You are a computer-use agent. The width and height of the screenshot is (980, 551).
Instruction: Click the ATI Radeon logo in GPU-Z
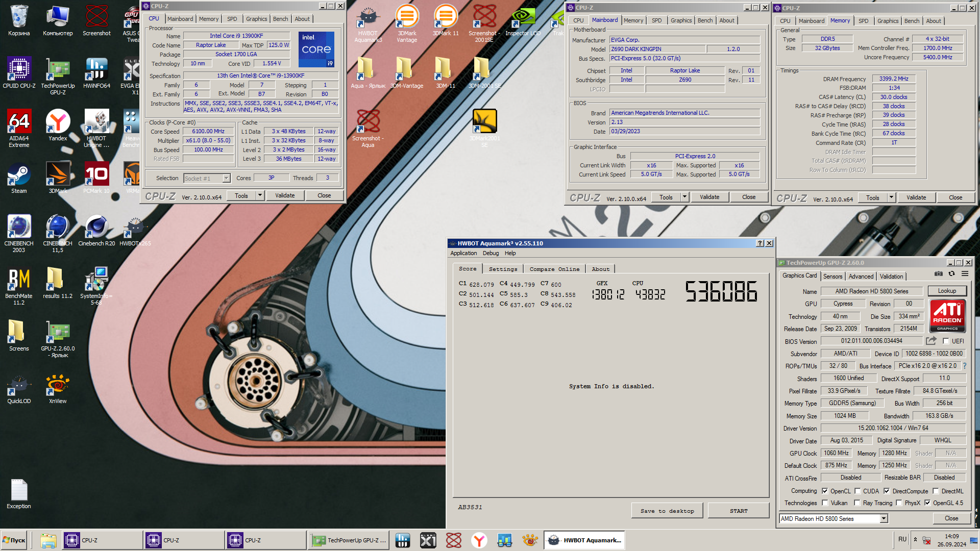[947, 316]
